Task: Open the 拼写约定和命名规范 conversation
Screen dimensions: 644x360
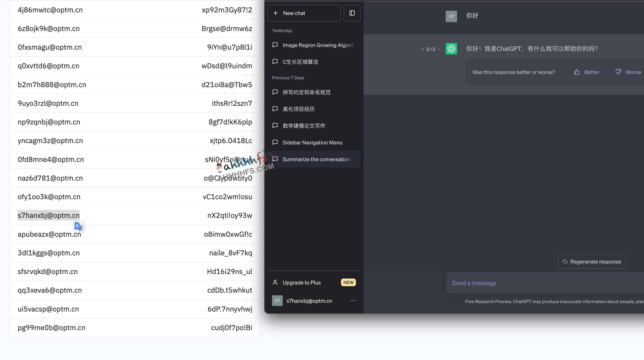Action: (307, 92)
